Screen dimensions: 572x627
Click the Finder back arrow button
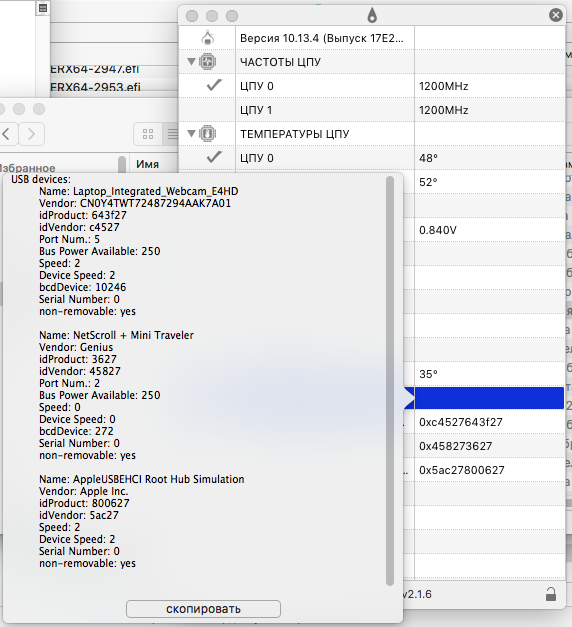pos(7,134)
